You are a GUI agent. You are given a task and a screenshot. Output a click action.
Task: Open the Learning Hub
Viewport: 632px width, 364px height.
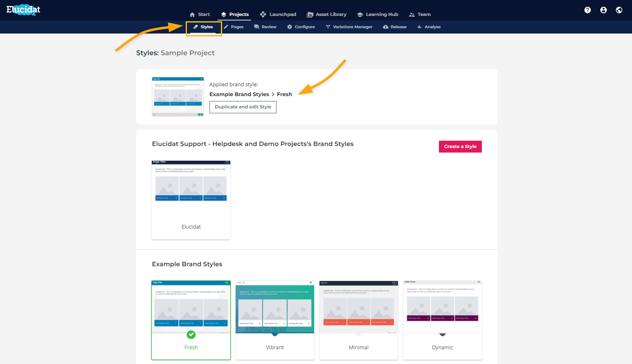(378, 14)
